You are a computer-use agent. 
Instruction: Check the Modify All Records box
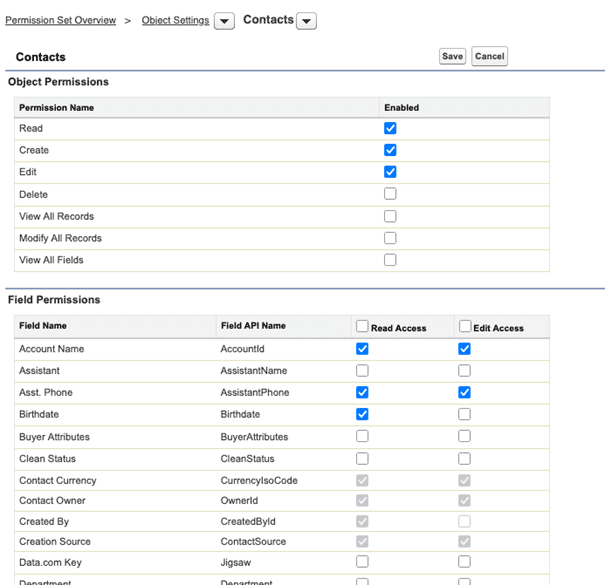(x=390, y=238)
